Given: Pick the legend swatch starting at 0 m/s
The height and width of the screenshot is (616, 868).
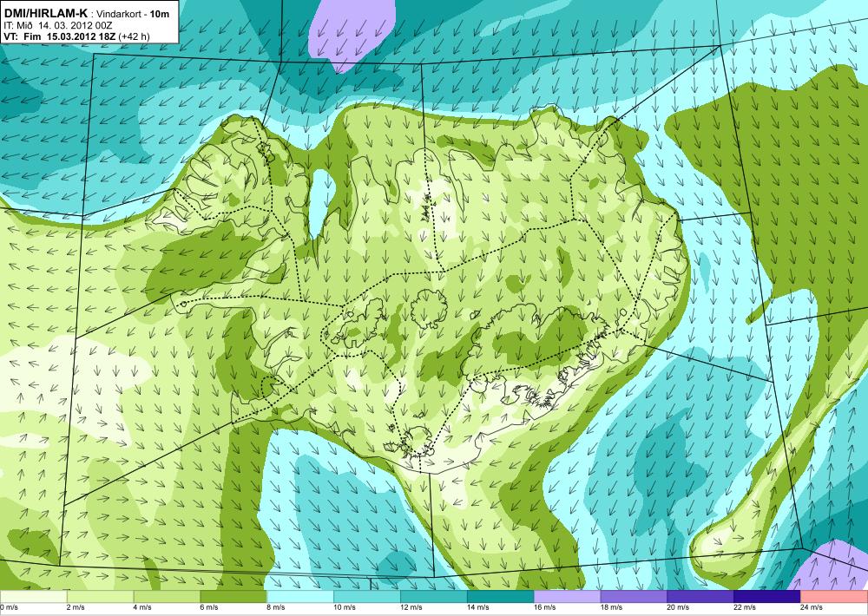Looking at the screenshot, I should click(33, 597).
